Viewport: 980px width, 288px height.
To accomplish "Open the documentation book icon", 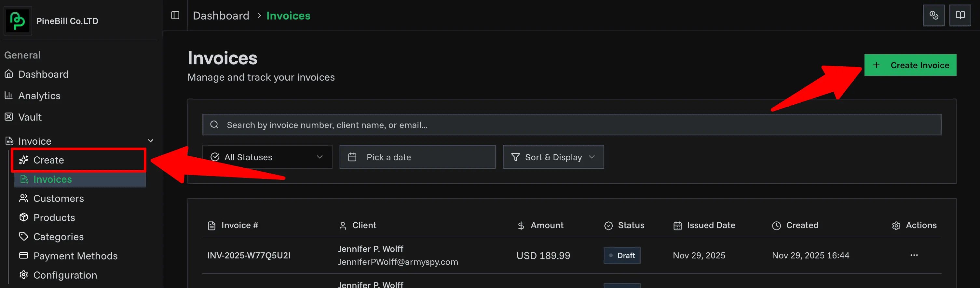I will pos(960,15).
